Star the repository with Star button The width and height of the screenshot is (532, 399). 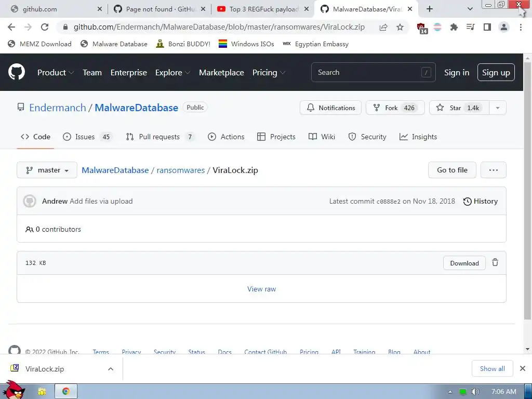point(459,108)
